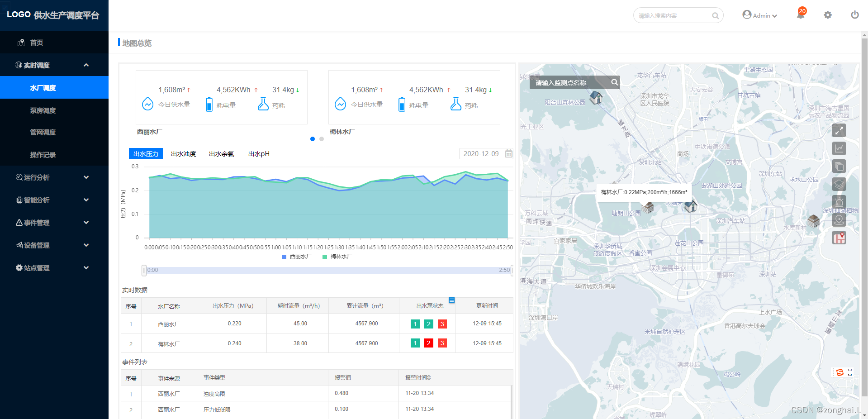The image size is (868, 419).
Task: Click the overlapping windows map icon
Action: [839, 166]
